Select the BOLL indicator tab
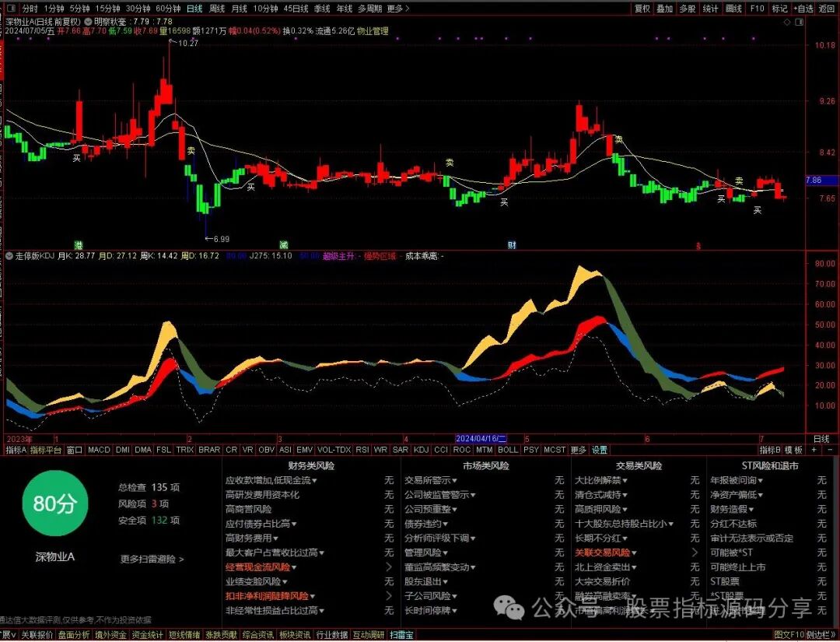This screenshot has height=642, width=840. coord(508,450)
